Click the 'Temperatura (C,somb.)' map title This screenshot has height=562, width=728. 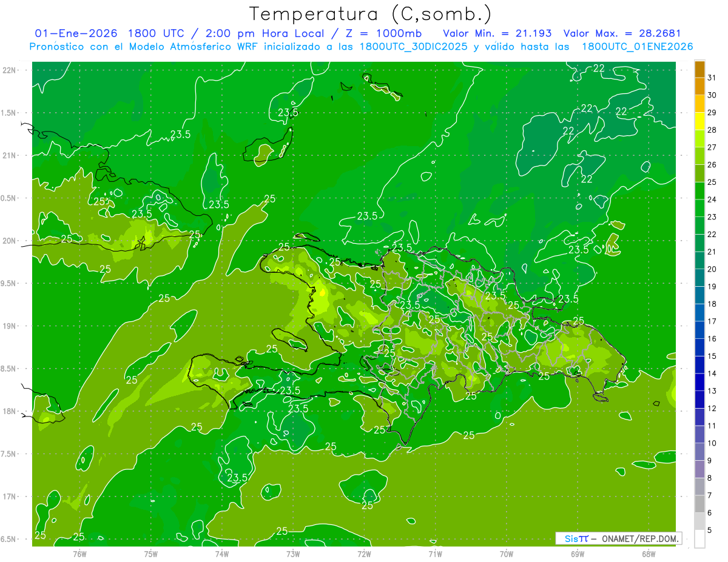pyautogui.click(x=370, y=15)
